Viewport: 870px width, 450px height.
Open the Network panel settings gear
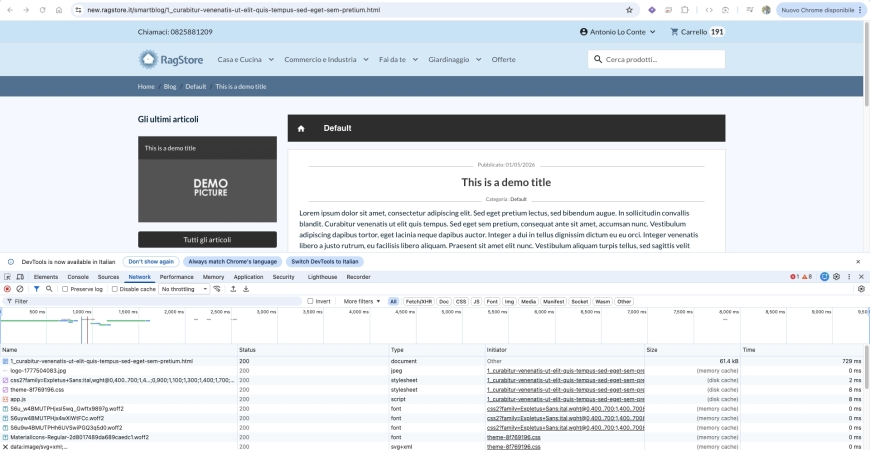(861, 289)
